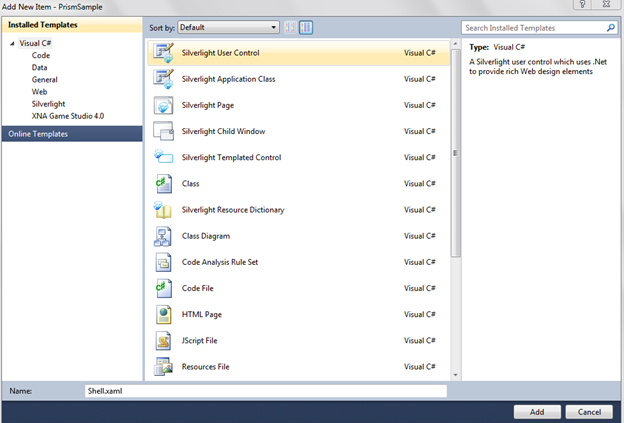
Task: Click the Silverlight Page template icon
Action: 164,105
